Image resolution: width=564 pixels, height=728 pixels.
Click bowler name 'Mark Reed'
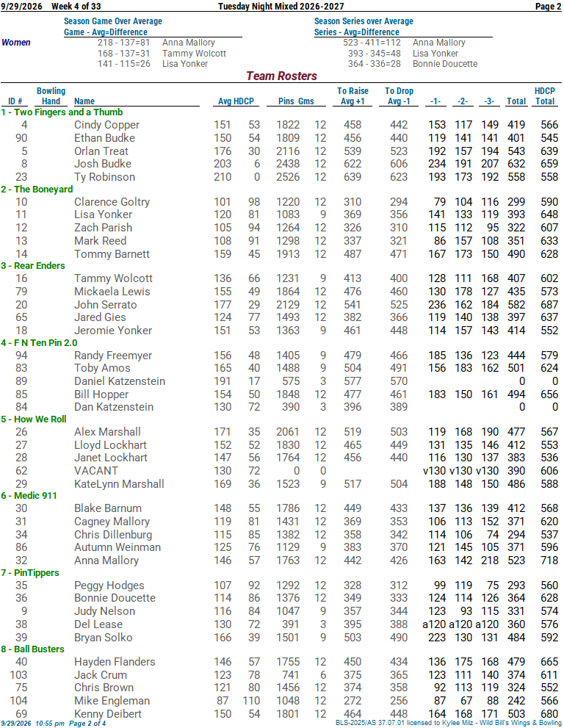pos(101,241)
